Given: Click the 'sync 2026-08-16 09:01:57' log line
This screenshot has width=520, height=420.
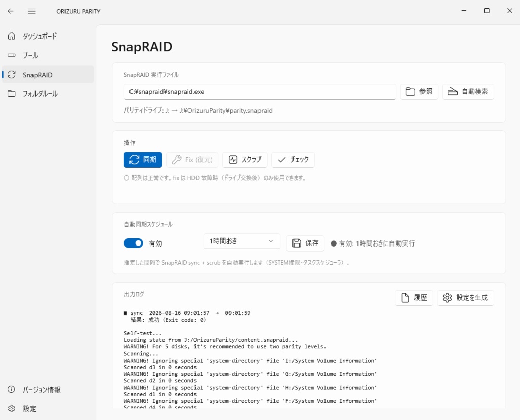Looking at the screenshot, I should (x=187, y=313).
